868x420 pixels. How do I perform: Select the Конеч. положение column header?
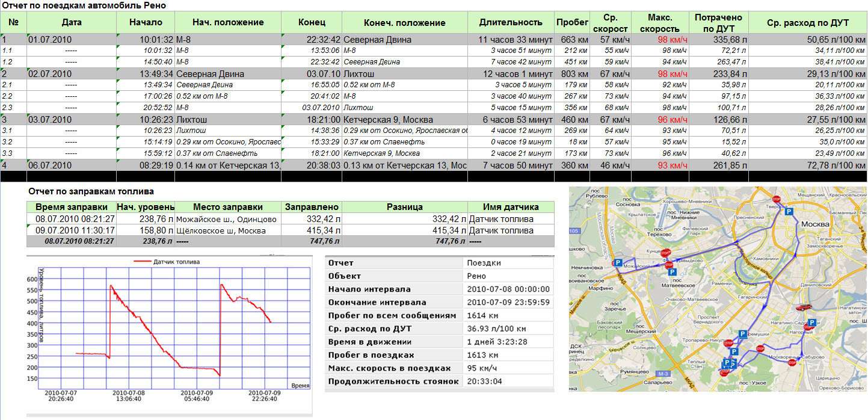(x=404, y=23)
